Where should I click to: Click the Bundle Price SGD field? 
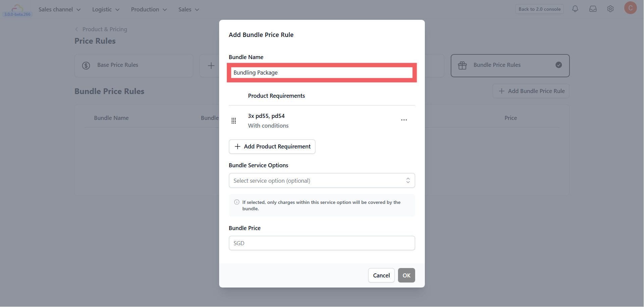(322, 243)
